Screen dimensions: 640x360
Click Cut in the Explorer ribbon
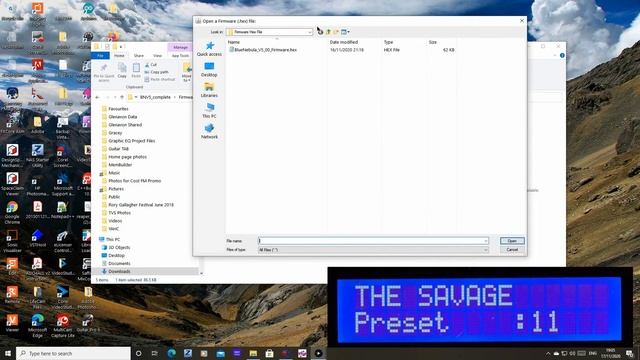(151, 65)
